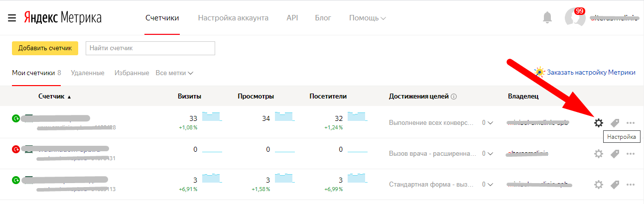The height and width of the screenshot is (204, 644).
Task: Click the tag icon in second row
Action: (x=615, y=154)
